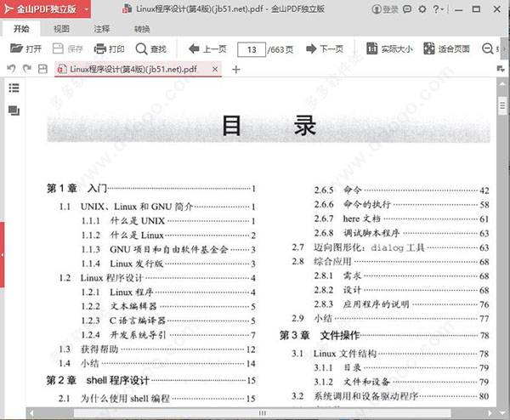Viewport: 510px width, 420px height.
Task: Close the Linux程序设计 document tab
Action: [215, 69]
